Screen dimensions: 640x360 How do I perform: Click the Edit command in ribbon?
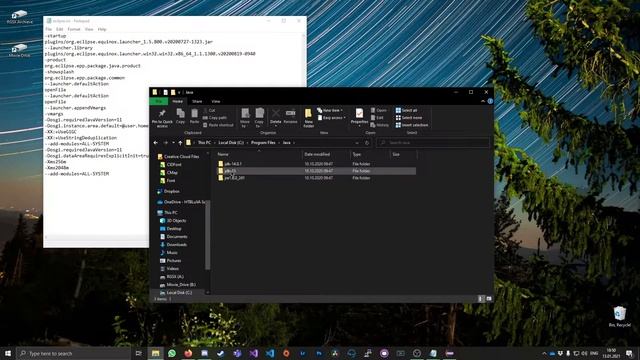coord(377,118)
